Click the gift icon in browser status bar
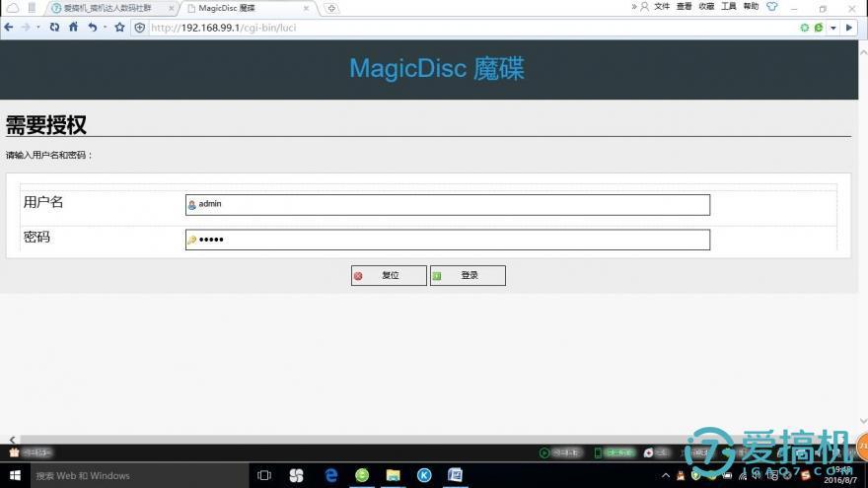 (15, 453)
